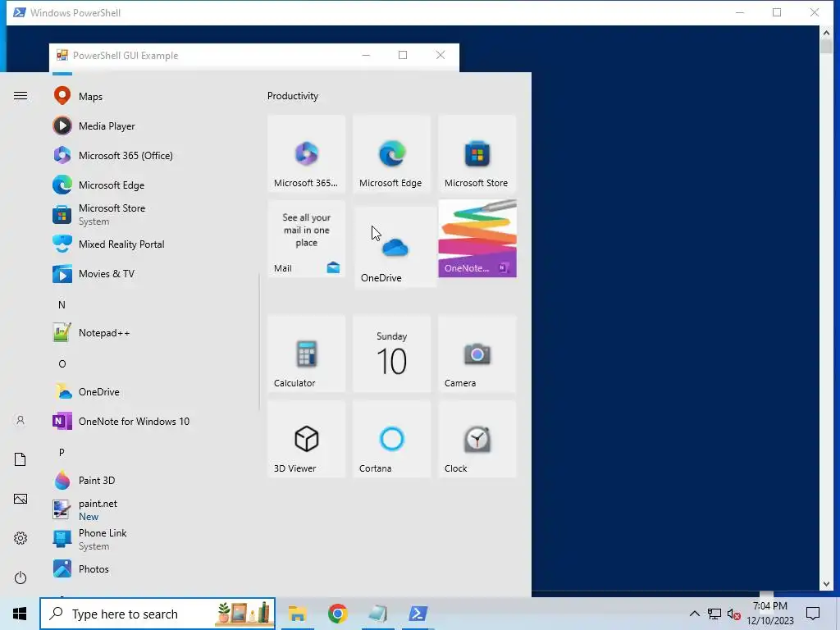Open Documents from the Start sidebar
Image resolution: width=840 pixels, height=630 pixels.
[x=21, y=459]
